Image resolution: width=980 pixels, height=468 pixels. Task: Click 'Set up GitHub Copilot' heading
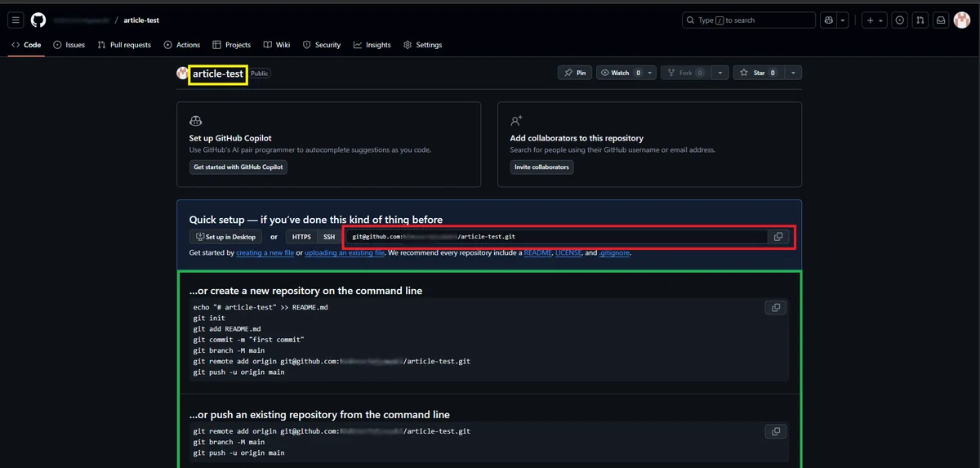click(x=230, y=138)
